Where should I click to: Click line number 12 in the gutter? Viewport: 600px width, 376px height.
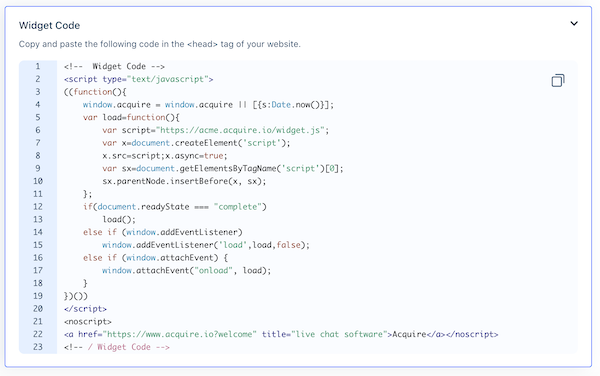pyautogui.click(x=38, y=207)
